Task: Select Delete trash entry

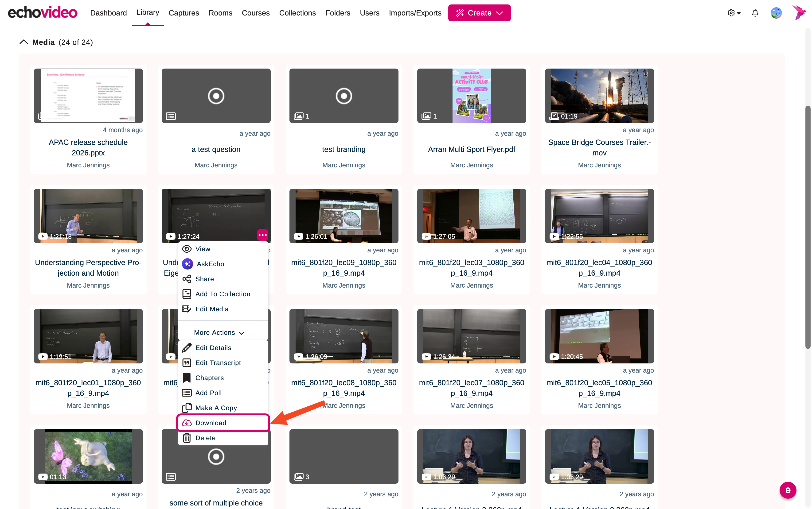Action: point(223,438)
